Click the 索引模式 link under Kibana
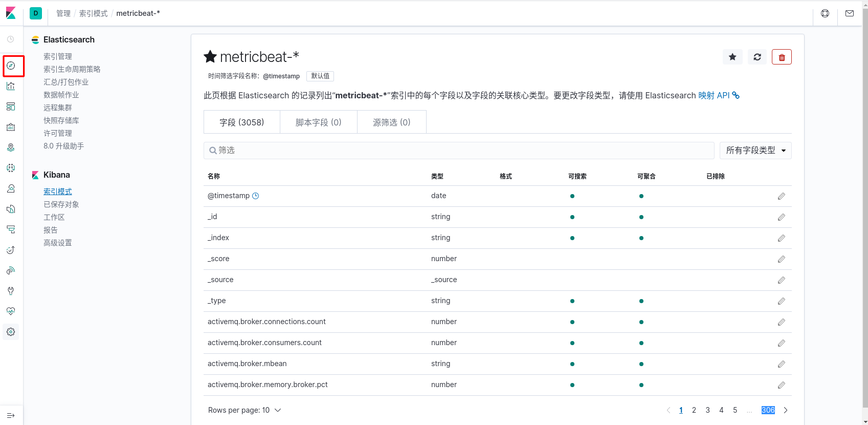 pos(58,192)
